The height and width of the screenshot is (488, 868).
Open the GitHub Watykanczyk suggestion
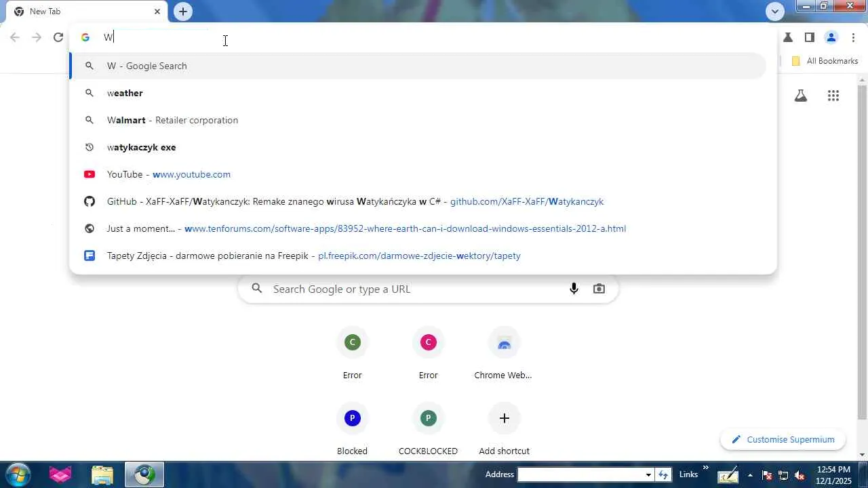click(x=418, y=201)
